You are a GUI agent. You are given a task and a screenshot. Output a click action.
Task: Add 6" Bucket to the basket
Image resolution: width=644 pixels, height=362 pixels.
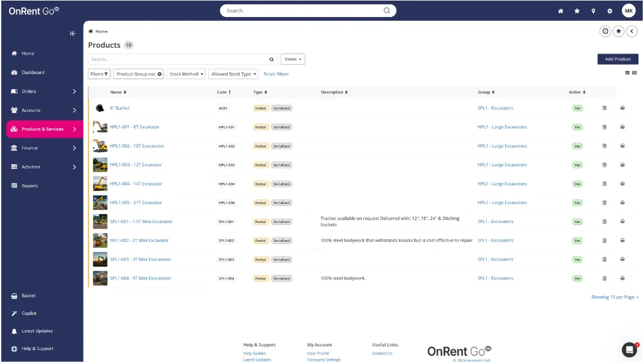point(623,108)
